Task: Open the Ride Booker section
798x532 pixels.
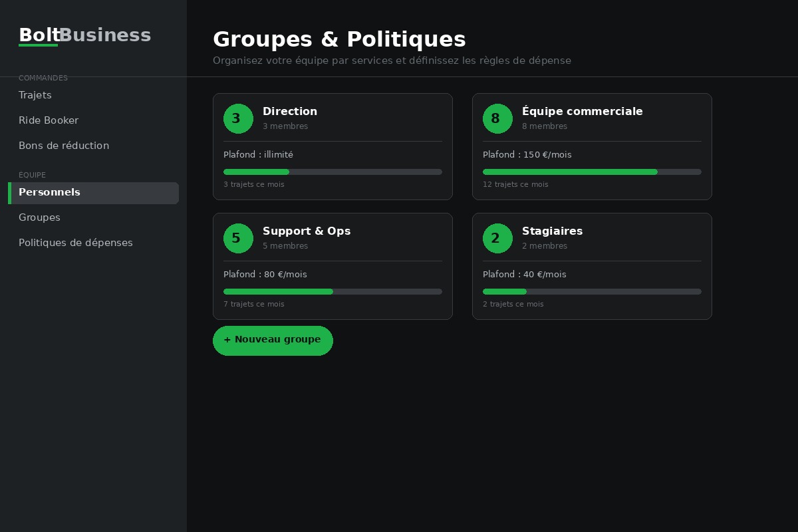Action: (x=49, y=120)
